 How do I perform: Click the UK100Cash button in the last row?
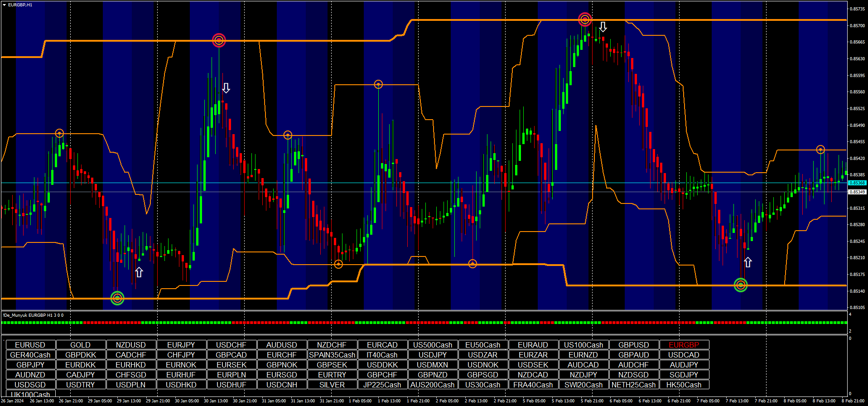click(x=30, y=394)
